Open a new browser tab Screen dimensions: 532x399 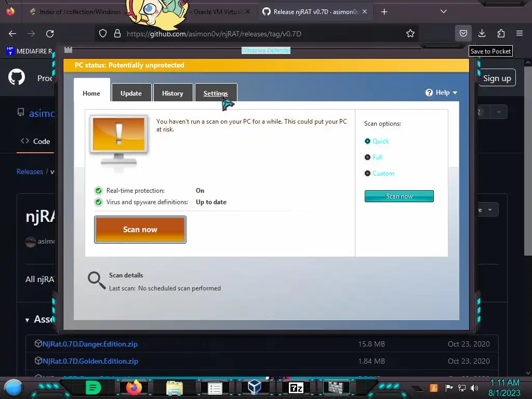pos(384,12)
